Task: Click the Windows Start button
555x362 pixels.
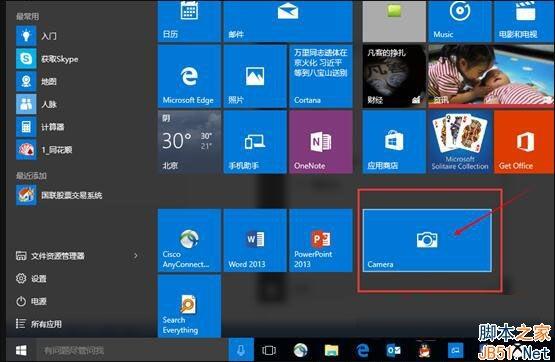Action: pos(21,350)
